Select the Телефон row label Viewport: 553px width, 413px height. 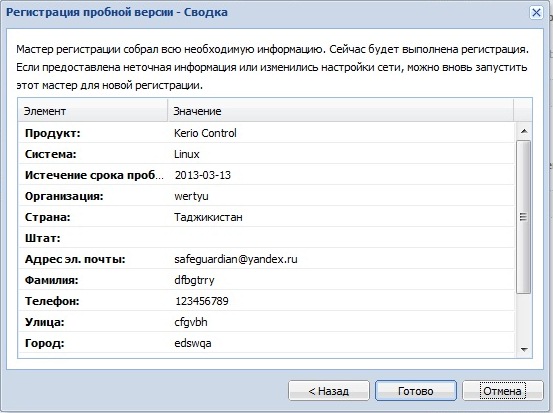point(52,301)
